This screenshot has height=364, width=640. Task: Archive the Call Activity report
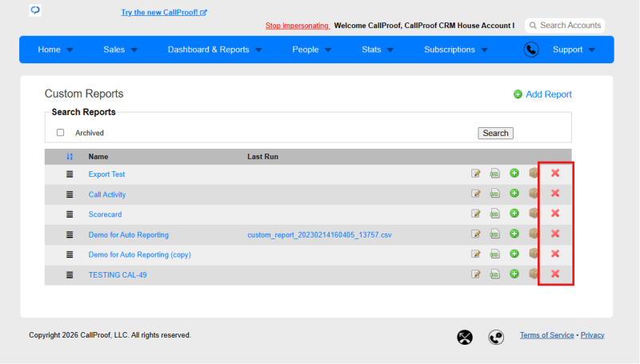coord(534,193)
